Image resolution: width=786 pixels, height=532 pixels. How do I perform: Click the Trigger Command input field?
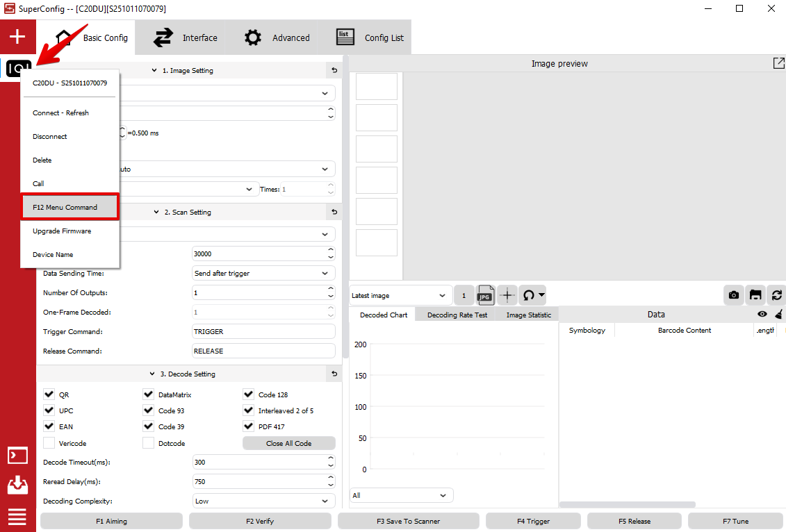263,332
